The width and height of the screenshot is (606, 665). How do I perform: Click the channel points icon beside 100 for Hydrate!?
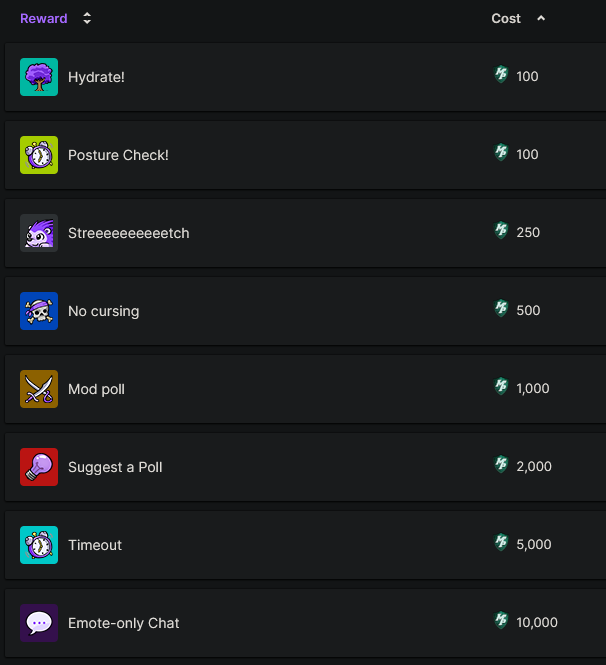[502, 75]
